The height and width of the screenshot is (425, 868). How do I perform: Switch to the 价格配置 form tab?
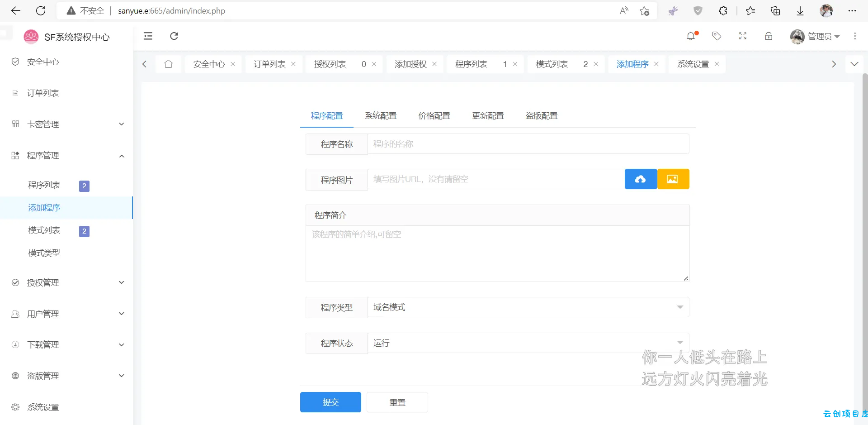(x=434, y=116)
